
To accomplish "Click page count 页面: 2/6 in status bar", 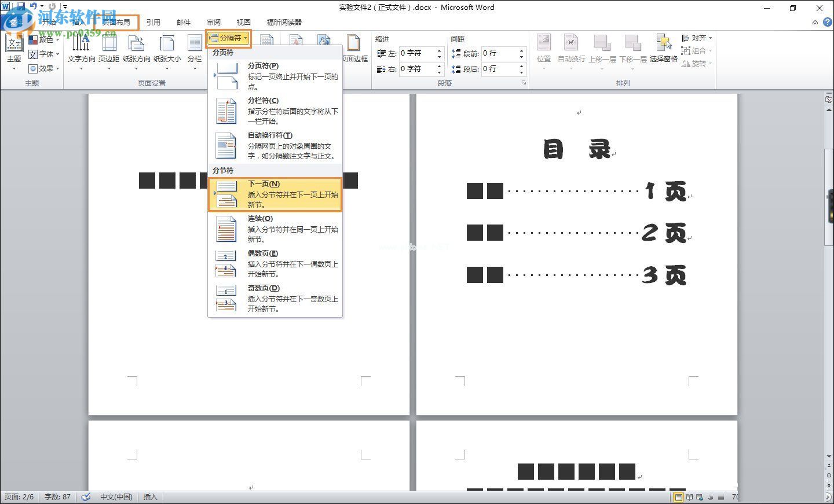I will coord(20,497).
